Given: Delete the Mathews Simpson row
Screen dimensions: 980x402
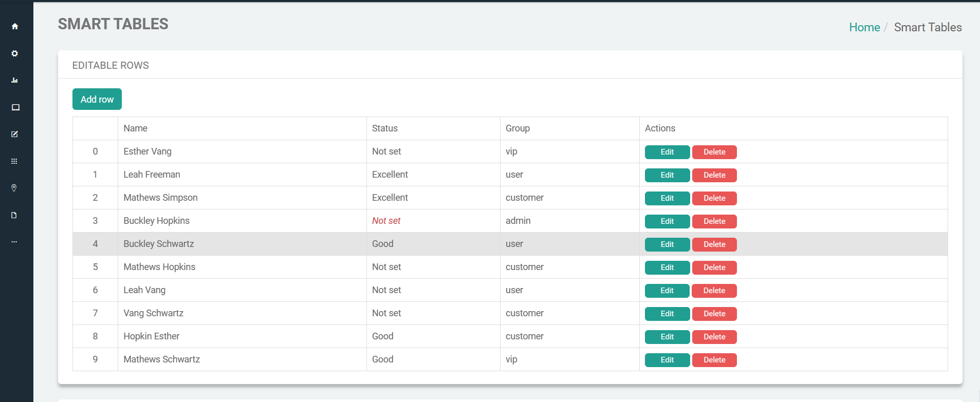Looking at the screenshot, I should [x=714, y=198].
